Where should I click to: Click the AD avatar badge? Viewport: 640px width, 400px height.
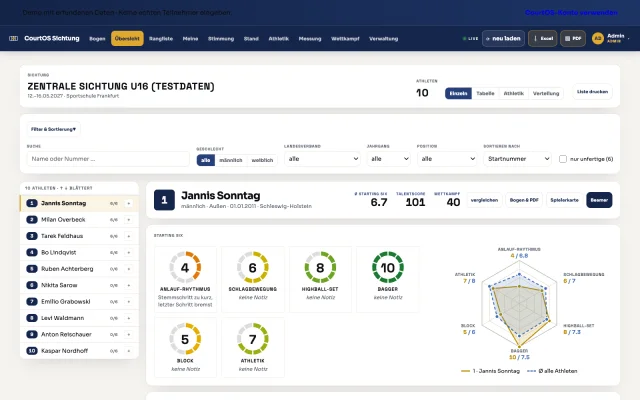coord(598,38)
